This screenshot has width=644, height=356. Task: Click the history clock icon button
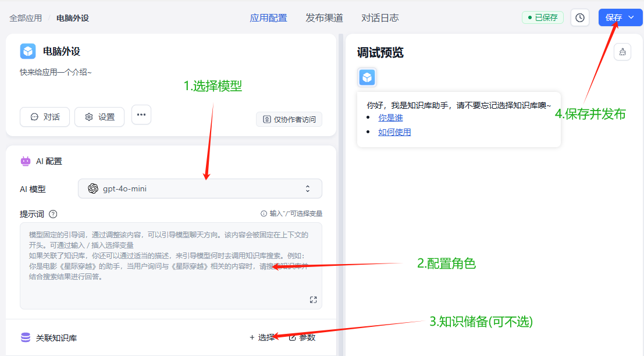coord(579,17)
